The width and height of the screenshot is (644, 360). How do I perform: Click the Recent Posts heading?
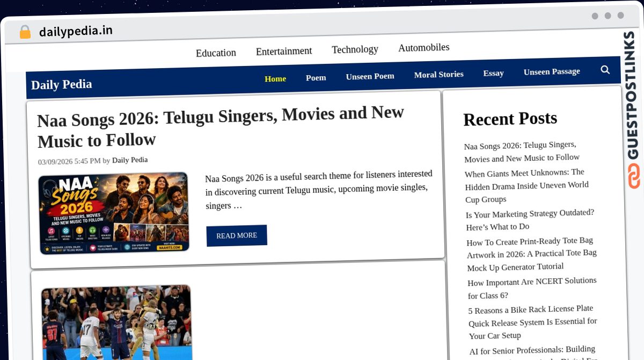coord(510,119)
